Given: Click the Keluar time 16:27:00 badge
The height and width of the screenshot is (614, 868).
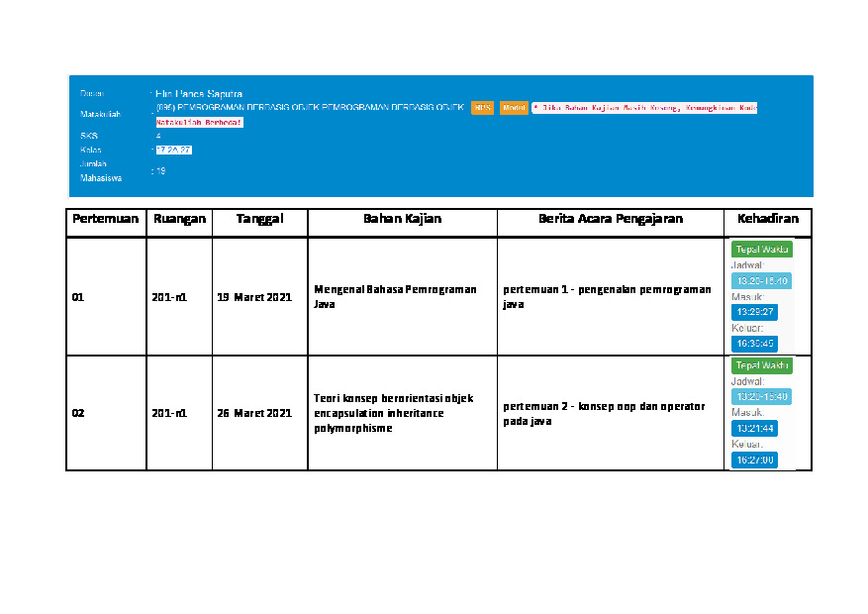Looking at the screenshot, I should (x=754, y=460).
